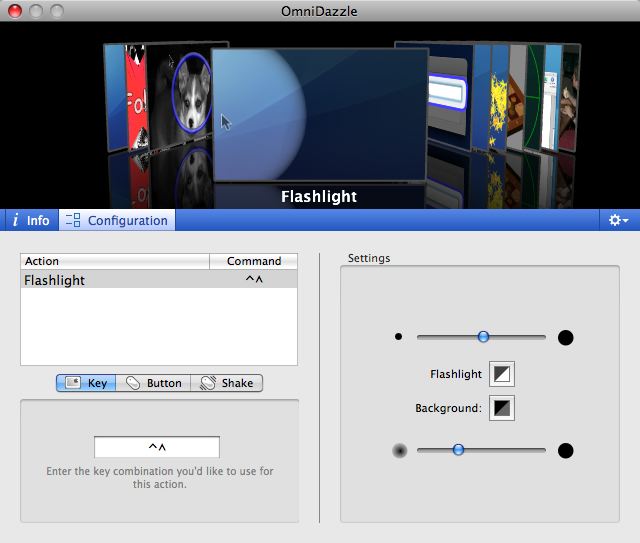This screenshot has height=543, width=640.
Task: Click the large dot size icon
Action: (x=565, y=337)
